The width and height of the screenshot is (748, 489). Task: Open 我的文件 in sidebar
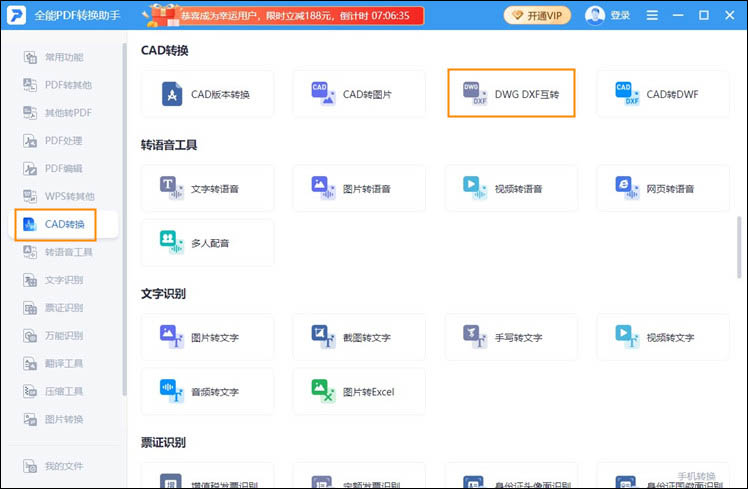pos(63,466)
